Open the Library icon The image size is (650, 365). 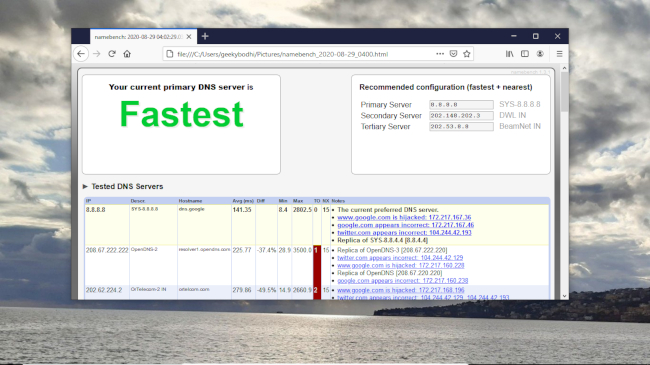(x=509, y=54)
